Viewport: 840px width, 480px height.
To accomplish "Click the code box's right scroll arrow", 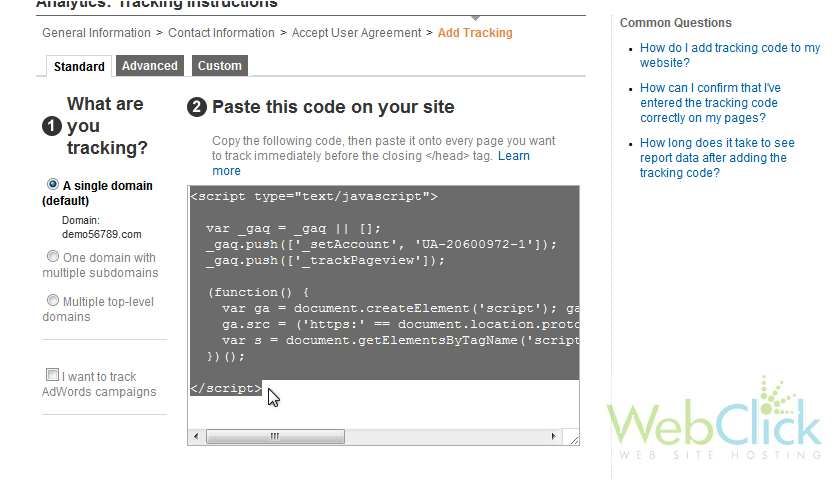I will click(553, 437).
